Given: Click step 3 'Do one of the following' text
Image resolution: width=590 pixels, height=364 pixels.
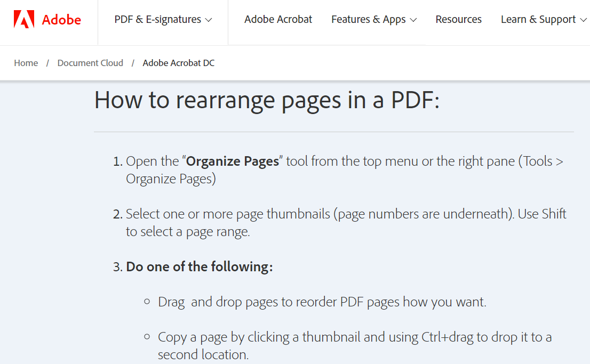Looking at the screenshot, I should (x=199, y=266).
